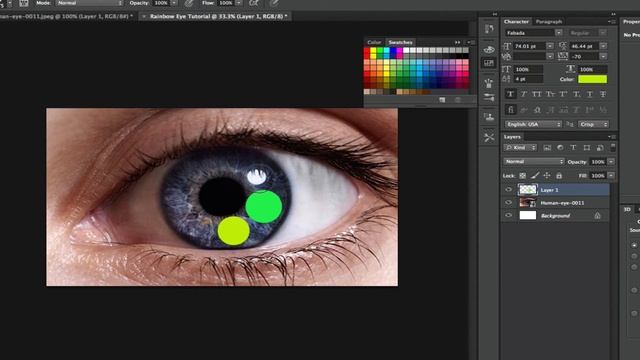Apply Small Caps style
This screenshot has width=640, height=360.
(x=550, y=94)
